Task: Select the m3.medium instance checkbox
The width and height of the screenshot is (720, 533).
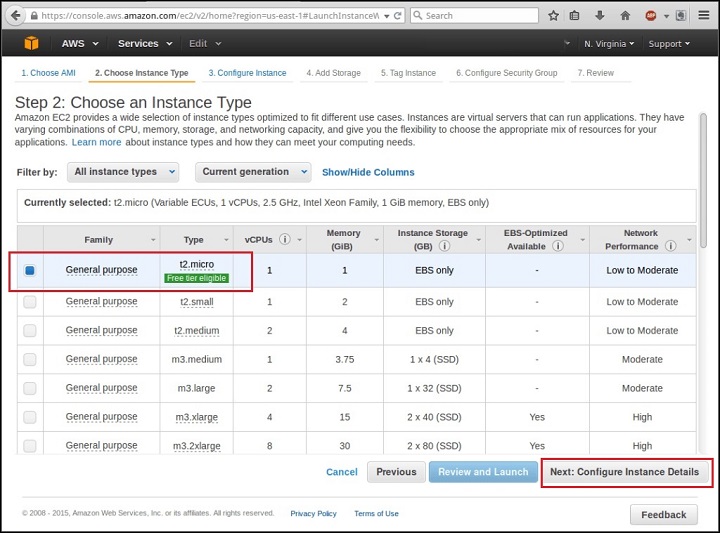Action: point(30,359)
